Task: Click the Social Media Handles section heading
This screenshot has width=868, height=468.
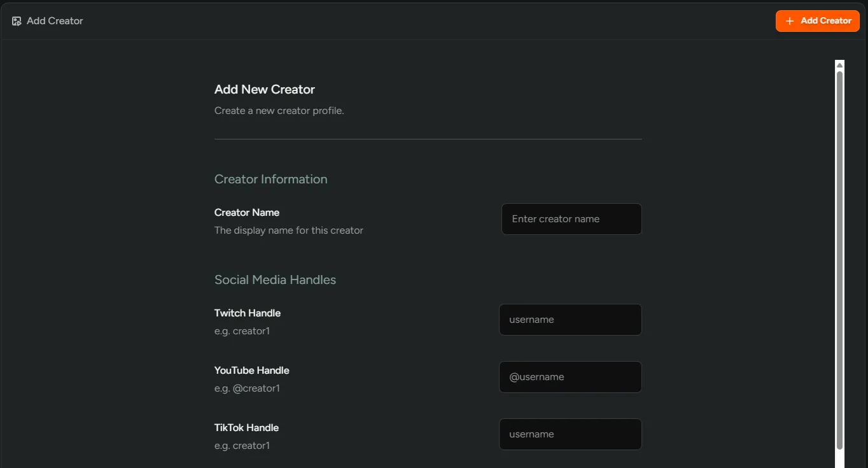Action: (x=275, y=280)
